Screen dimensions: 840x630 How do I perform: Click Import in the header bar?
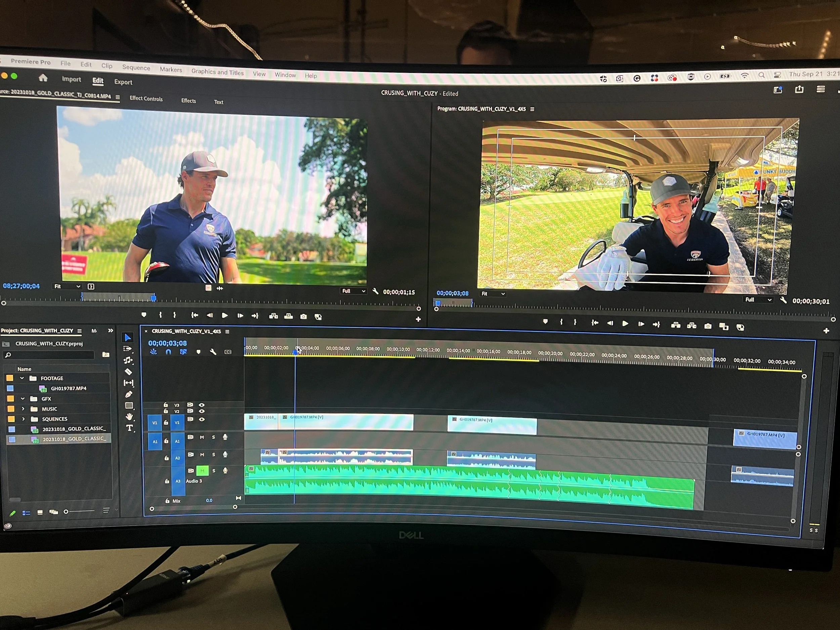tap(71, 79)
